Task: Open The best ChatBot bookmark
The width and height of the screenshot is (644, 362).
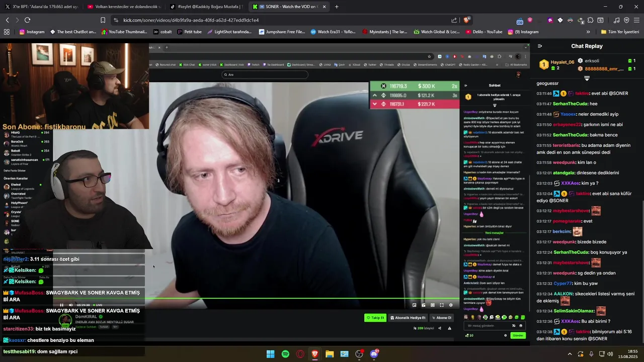Action: tap(73, 32)
